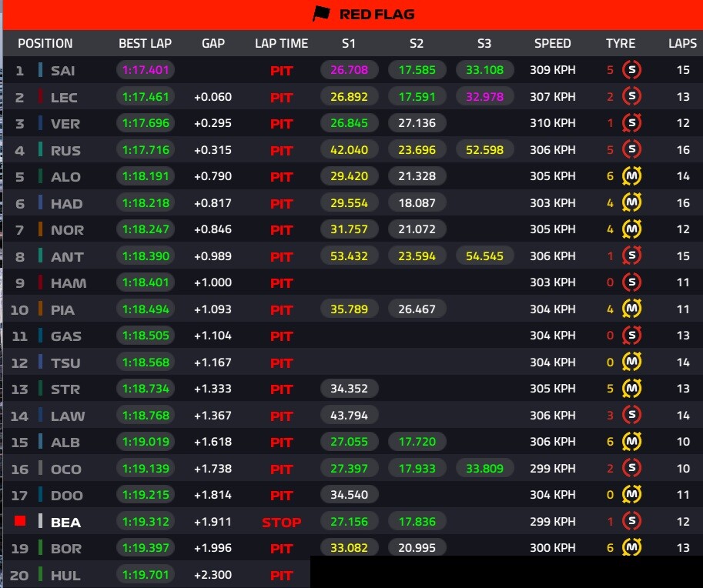The image size is (703, 588).
Task: Select driver HAM name
Action: 69,283
